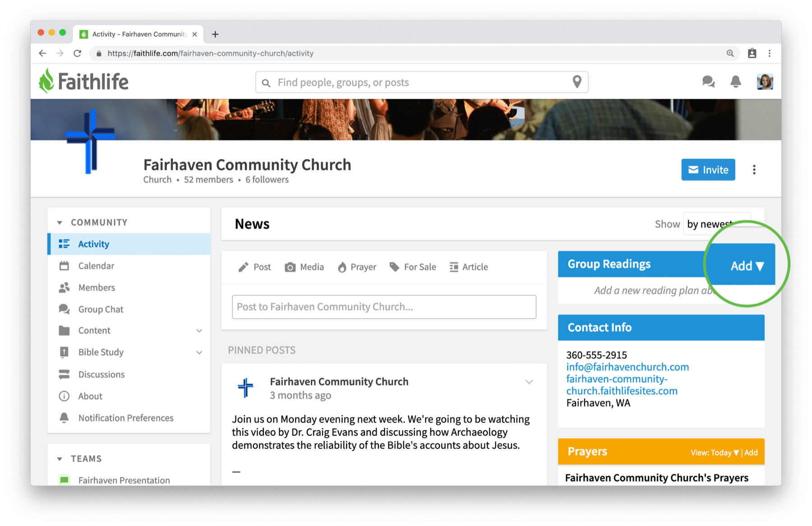The width and height of the screenshot is (812, 526).
Task: Select the Post composer option
Action: pos(254,267)
